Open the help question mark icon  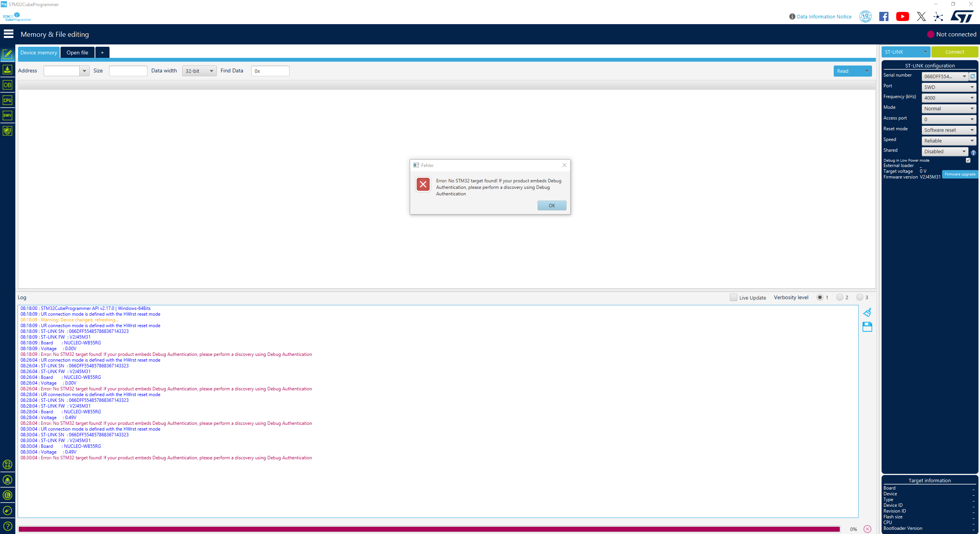[7, 526]
